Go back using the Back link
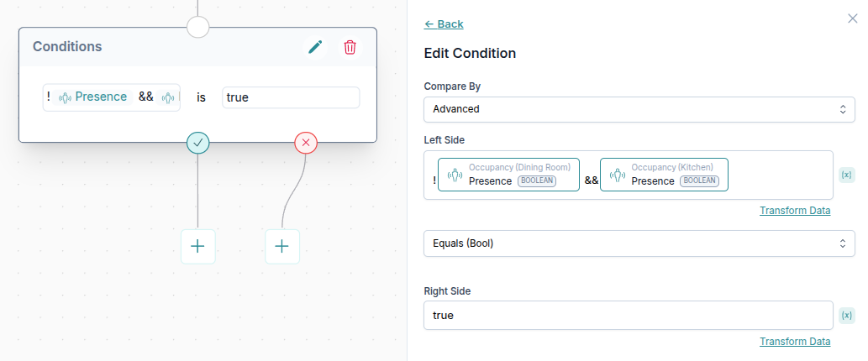Viewport: 868px width, 361px height. 444,24
